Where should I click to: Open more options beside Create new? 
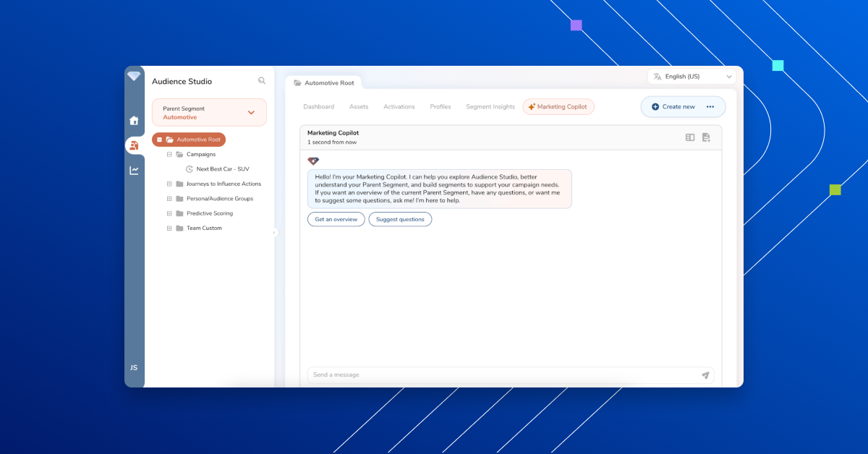[710, 106]
